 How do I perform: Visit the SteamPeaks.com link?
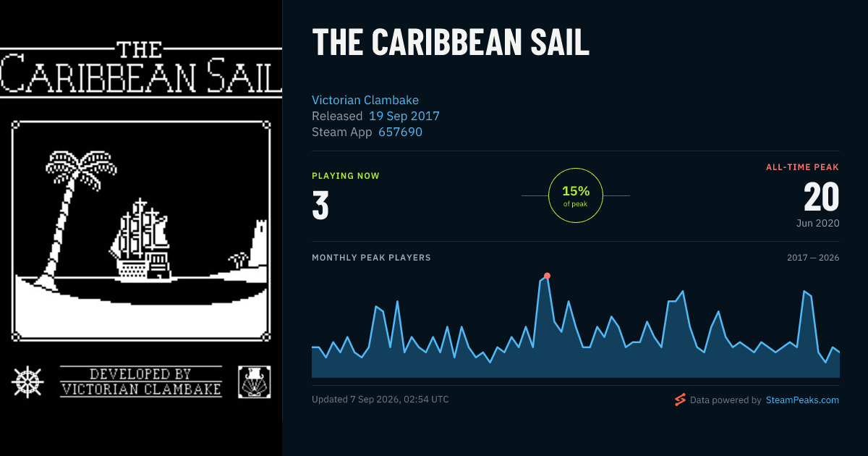point(802,400)
